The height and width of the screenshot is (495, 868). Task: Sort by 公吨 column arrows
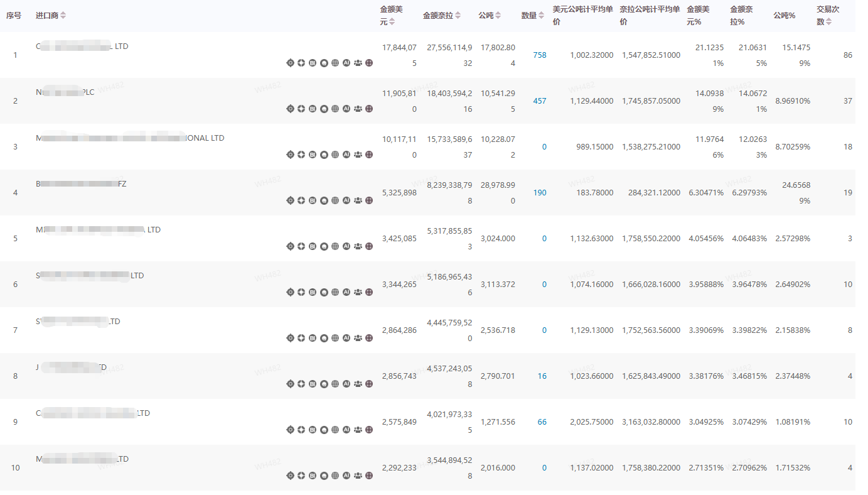498,16
